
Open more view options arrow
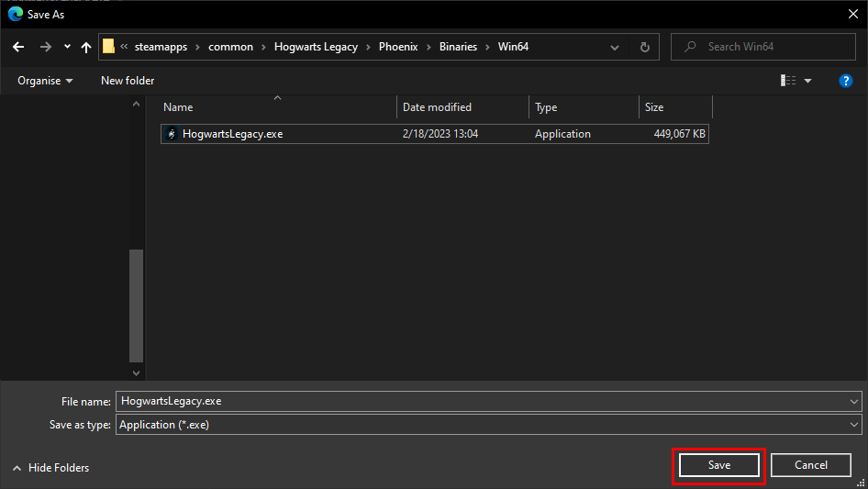click(807, 81)
